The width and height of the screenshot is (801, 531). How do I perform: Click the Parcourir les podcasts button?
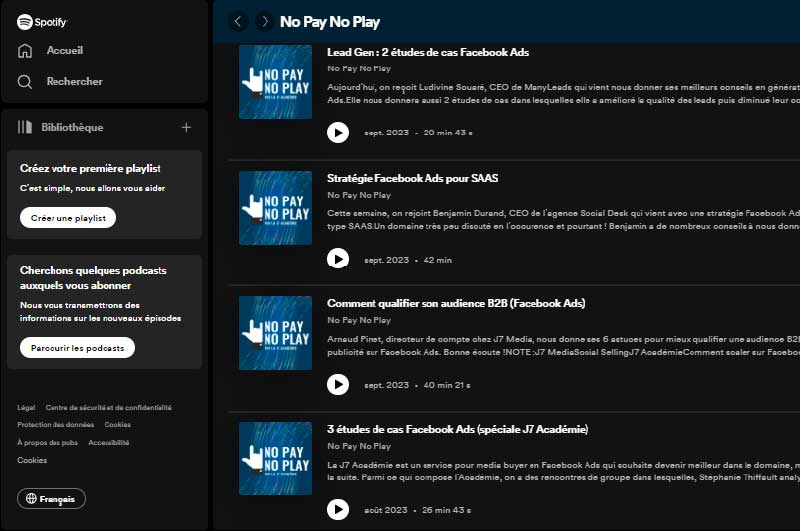click(77, 348)
